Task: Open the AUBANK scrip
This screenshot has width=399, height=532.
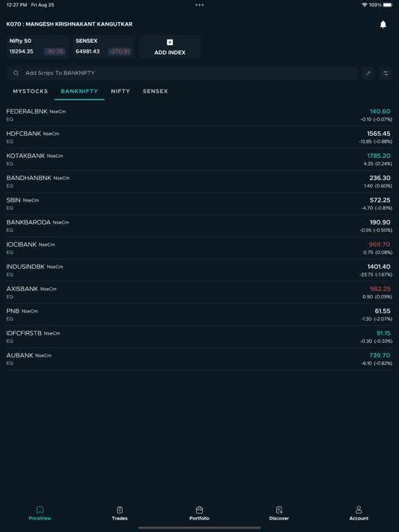Action: click(x=199, y=359)
